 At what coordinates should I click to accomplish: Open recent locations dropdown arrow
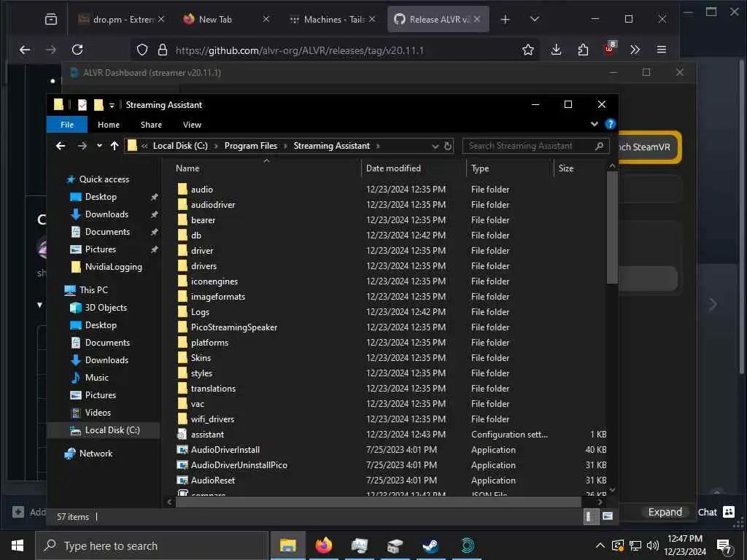(99, 146)
